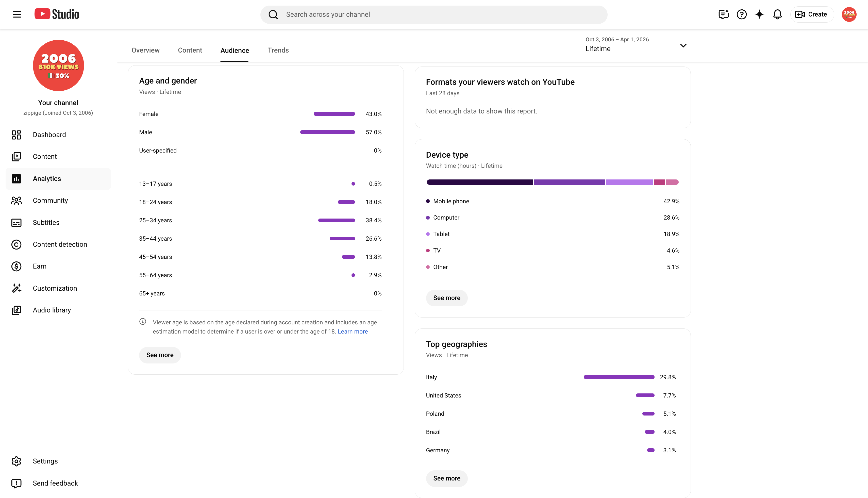Click See more under Device type
The width and height of the screenshot is (868, 498).
point(447,298)
